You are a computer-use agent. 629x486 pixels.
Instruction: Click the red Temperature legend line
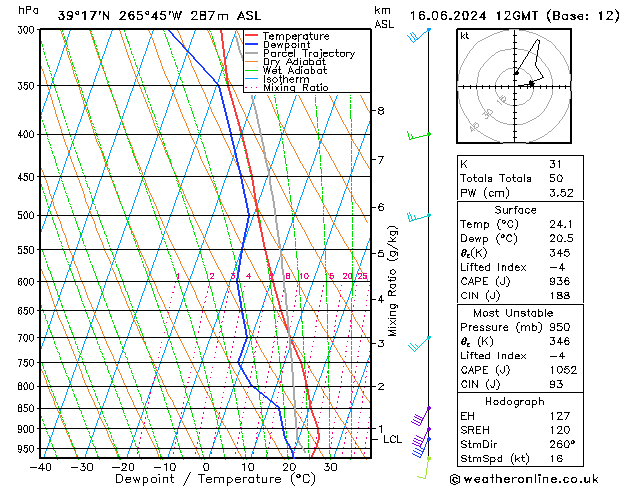coord(252,36)
